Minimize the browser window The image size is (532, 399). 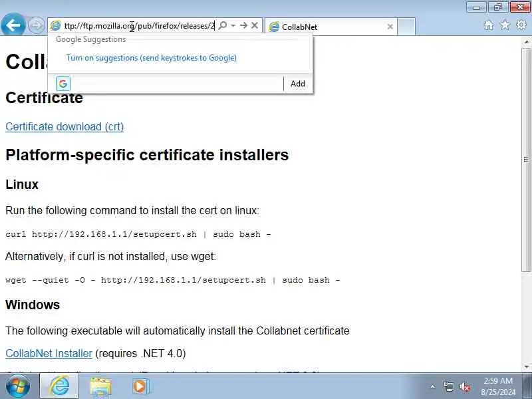tap(476, 7)
